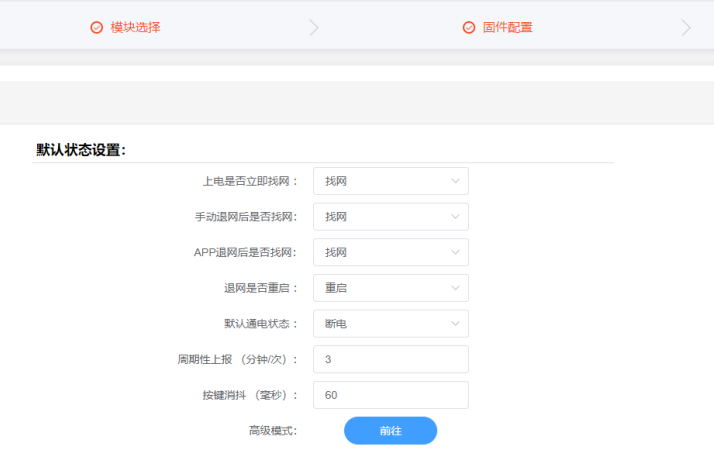Viewport: 714px width, 472px height.
Task: Open the 默认通电状态 dropdown showing 断电
Action: 390,324
